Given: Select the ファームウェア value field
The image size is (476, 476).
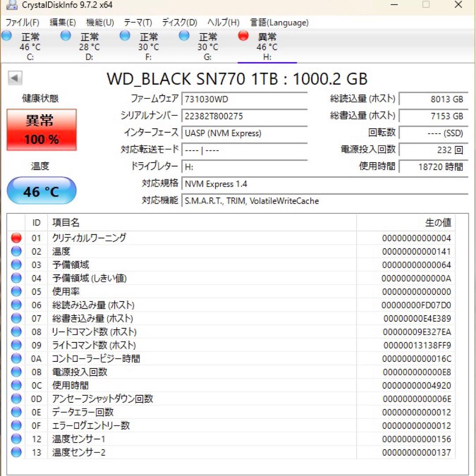Looking at the screenshot, I should pos(245,99).
